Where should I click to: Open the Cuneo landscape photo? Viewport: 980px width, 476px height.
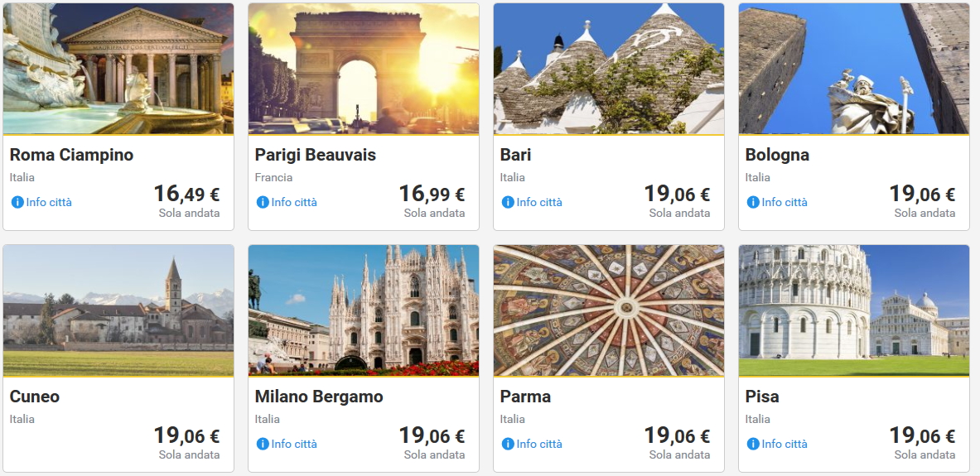(118, 310)
